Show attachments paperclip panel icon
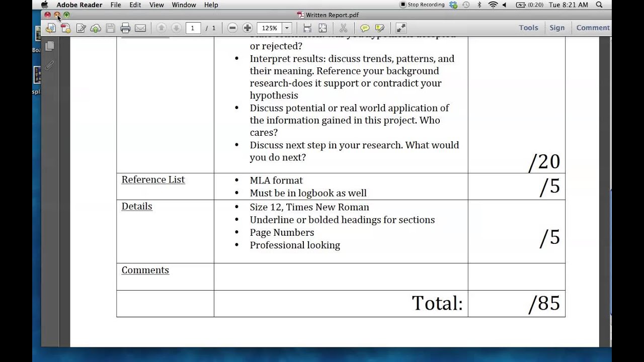 click(49, 65)
